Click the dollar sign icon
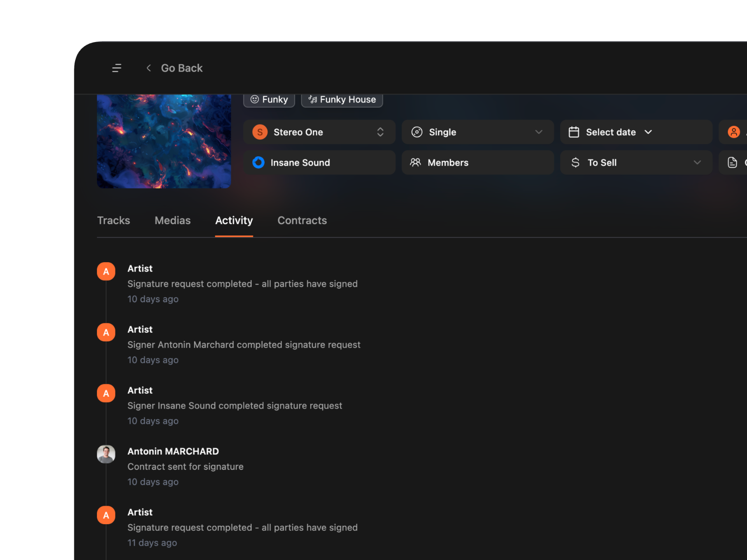Image resolution: width=747 pixels, height=560 pixels. pos(575,163)
